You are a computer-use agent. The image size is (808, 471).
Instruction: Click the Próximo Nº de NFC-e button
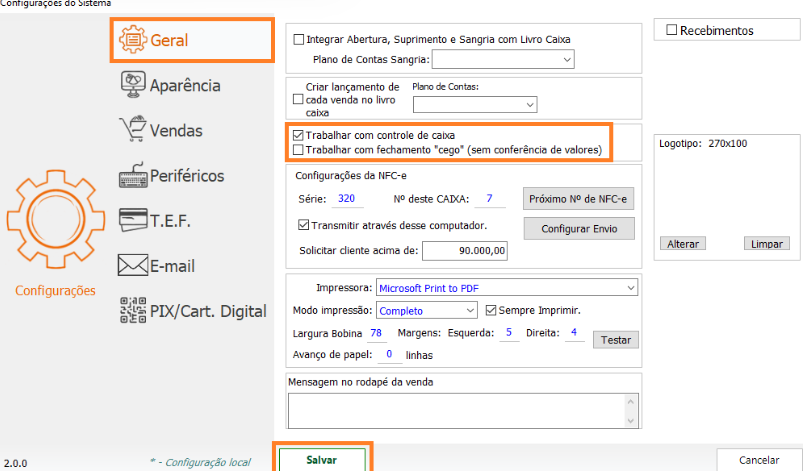coord(578,199)
